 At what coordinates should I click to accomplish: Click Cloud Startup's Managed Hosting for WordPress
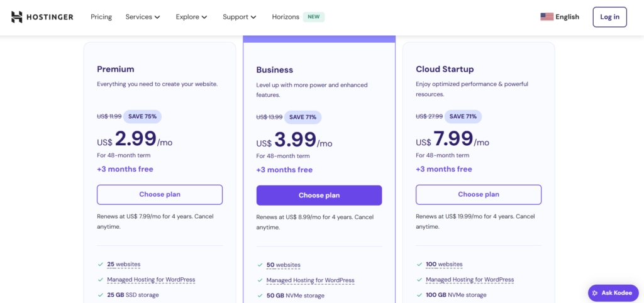[x=470, y=280]
